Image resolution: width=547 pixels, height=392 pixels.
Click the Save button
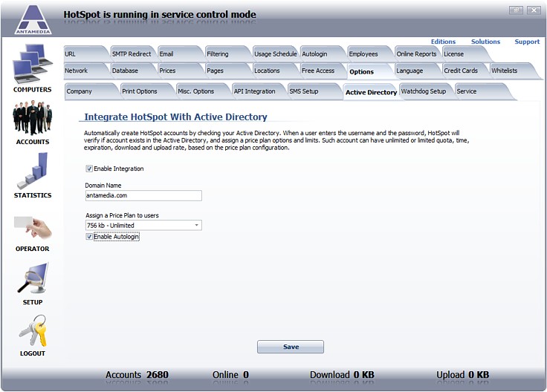(x=291, y=347)
